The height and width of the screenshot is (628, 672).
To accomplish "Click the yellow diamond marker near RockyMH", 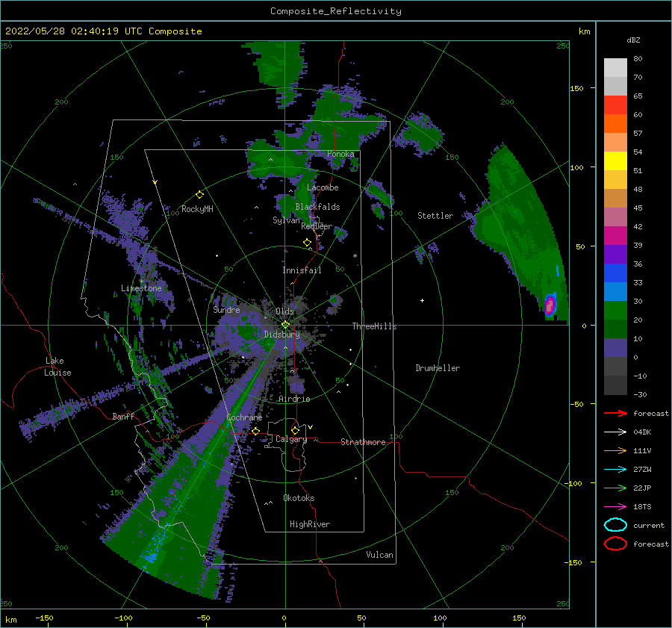I will point(199,195).
